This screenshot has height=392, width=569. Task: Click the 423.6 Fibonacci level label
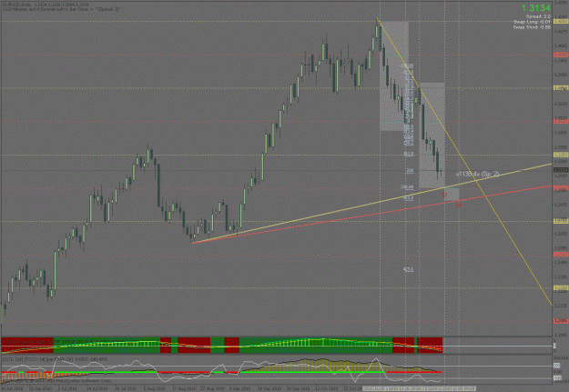[408, 270]
